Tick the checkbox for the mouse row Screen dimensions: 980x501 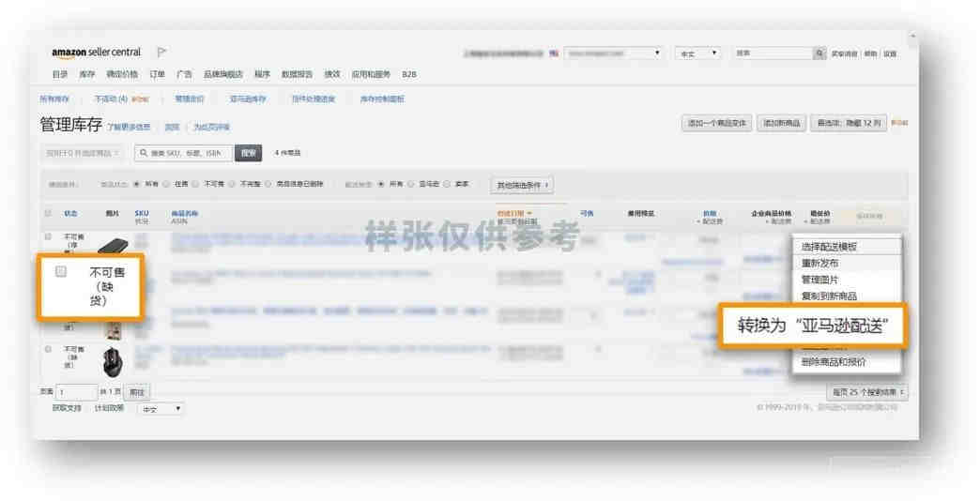pos(48,349)
